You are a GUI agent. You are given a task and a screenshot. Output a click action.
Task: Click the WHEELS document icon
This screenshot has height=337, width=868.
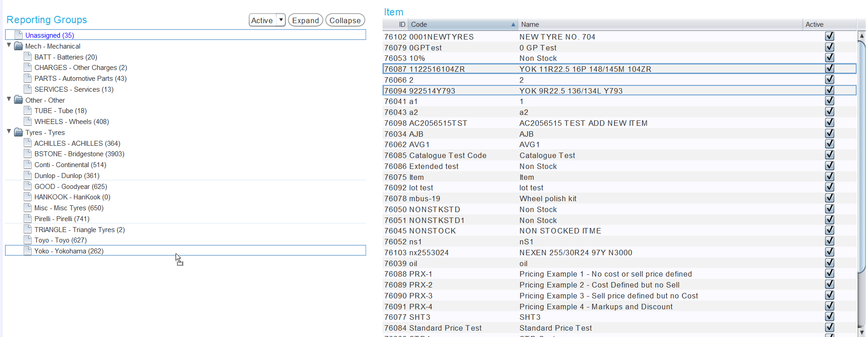pyautogui.click(x=28, y=121)
